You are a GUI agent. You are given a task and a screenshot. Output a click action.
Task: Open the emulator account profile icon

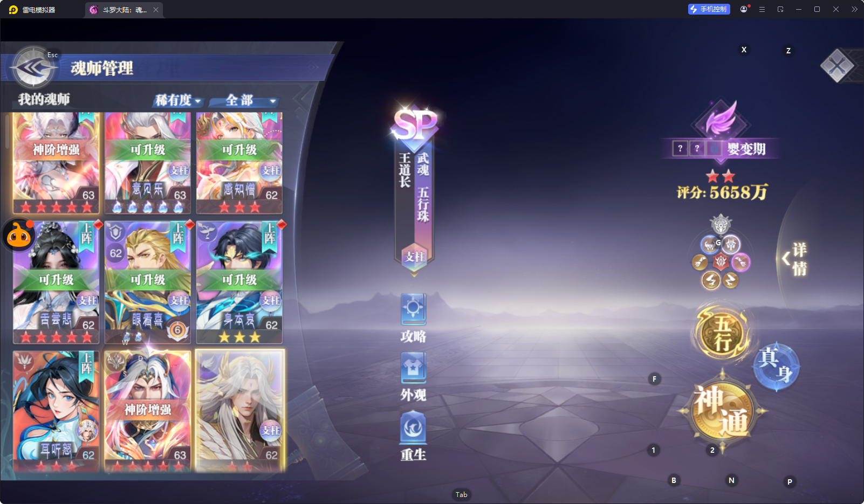744,9
